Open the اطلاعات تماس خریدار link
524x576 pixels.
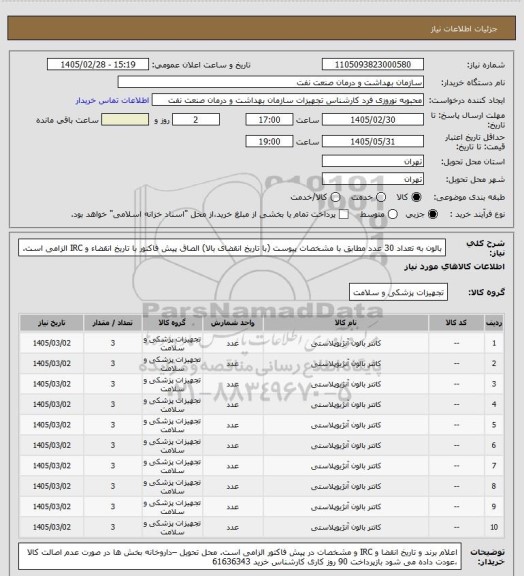(112, 100)
